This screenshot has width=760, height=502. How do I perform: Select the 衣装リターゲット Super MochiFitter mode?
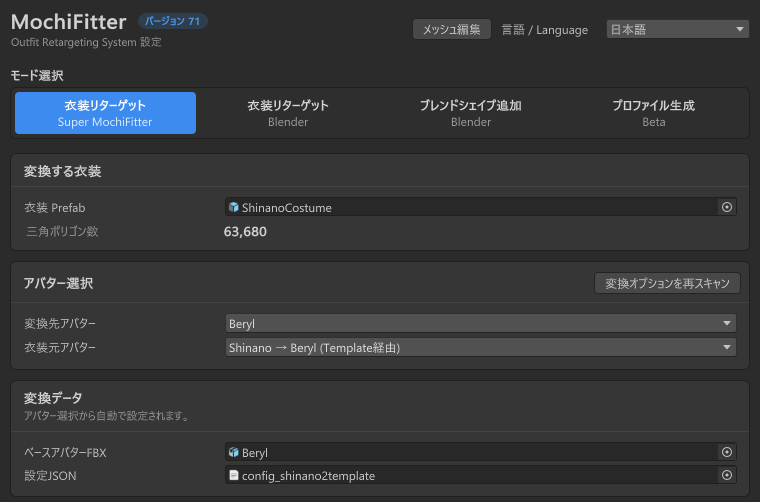tap(105, 113)
